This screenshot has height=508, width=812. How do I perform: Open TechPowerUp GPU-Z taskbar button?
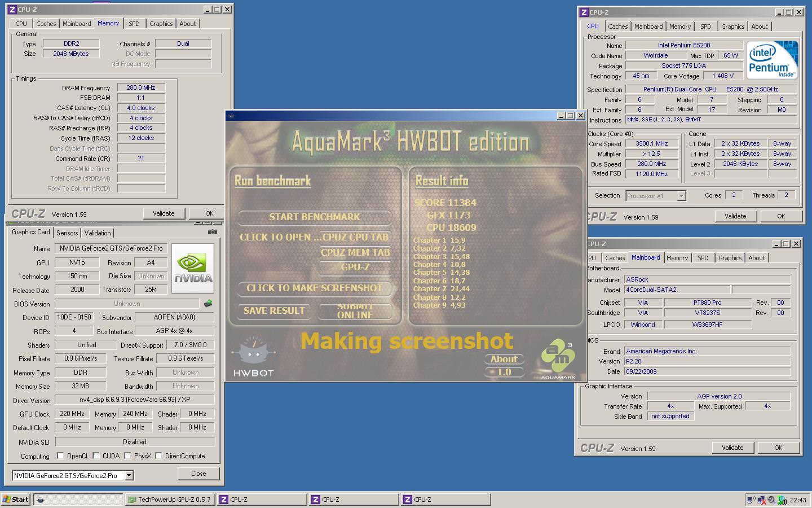[169, 500]
